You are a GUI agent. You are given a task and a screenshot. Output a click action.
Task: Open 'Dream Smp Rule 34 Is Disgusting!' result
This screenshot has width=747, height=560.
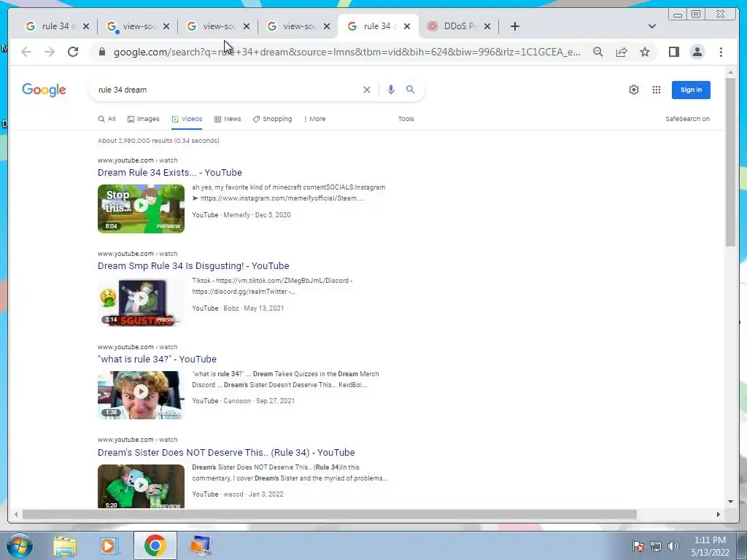coord(193,265)
